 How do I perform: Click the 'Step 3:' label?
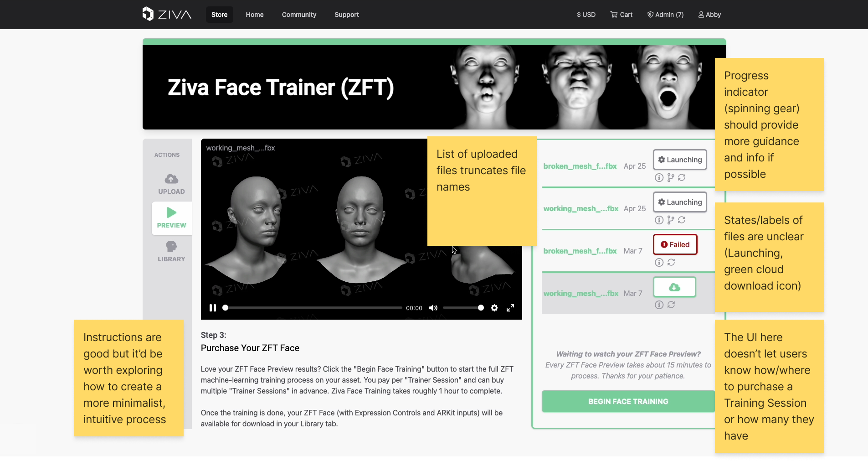[213, 335]
